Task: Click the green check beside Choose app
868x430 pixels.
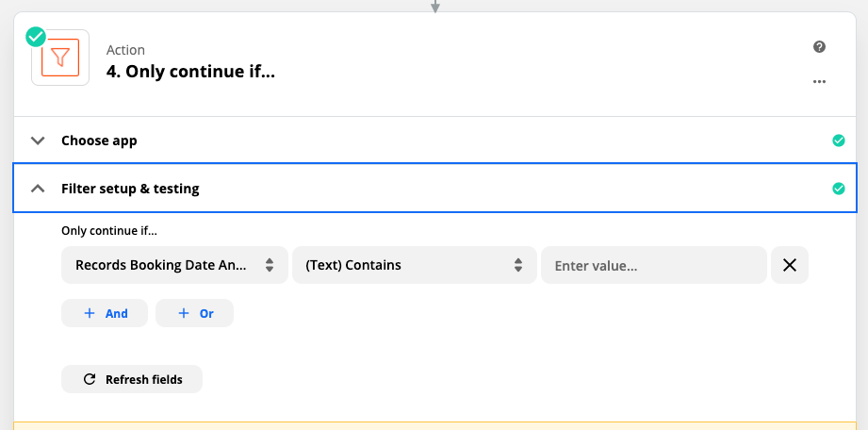Action: click(839, 141)
